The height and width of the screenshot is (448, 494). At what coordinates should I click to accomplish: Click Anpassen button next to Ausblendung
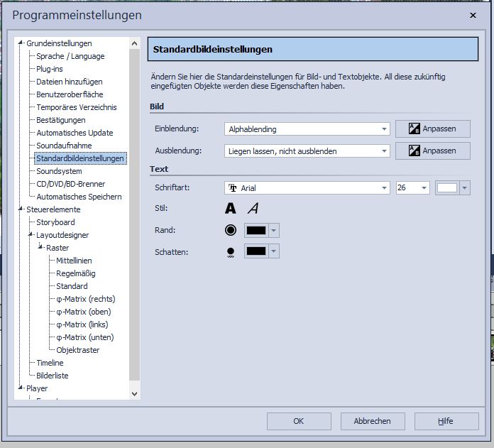(432, 151)
